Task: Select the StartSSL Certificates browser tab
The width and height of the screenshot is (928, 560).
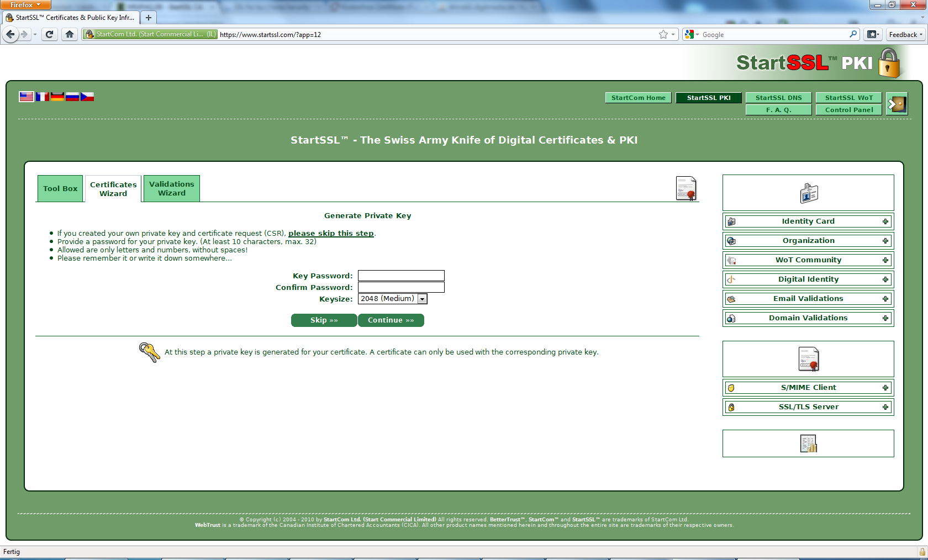Action: pyautogui.click(x=71, y=18)
